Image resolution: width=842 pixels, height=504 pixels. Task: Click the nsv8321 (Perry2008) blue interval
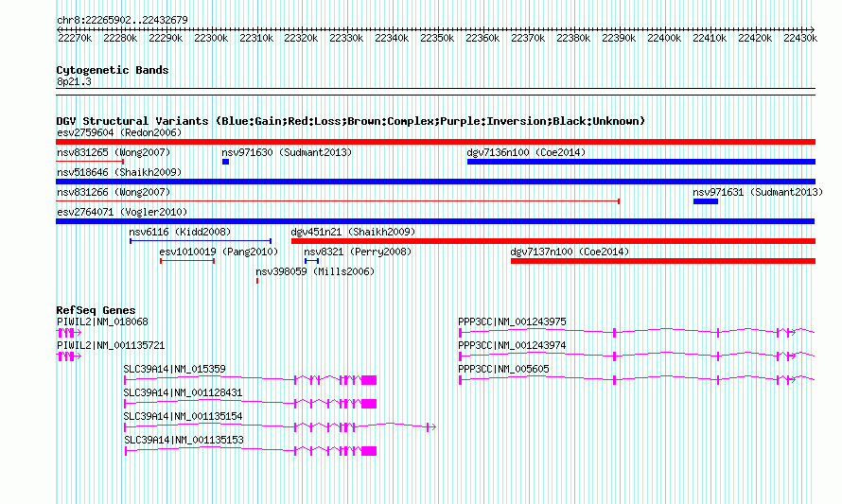tap(311, 261)
